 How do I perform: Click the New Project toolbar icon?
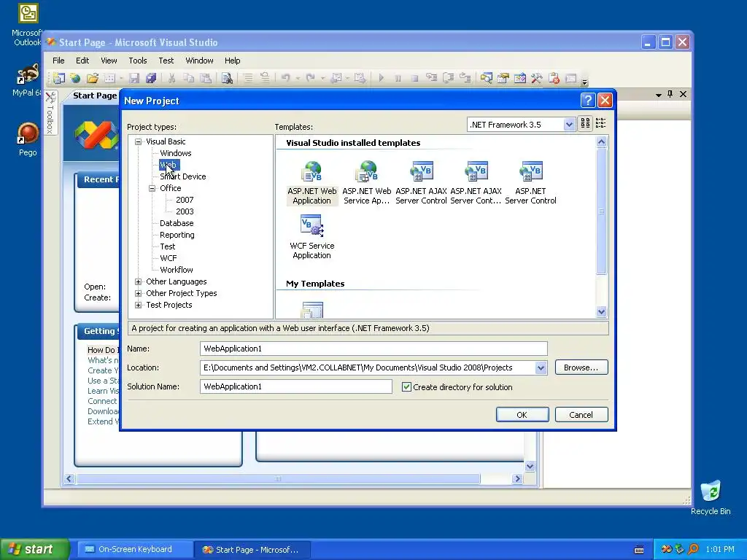[58, 77]
